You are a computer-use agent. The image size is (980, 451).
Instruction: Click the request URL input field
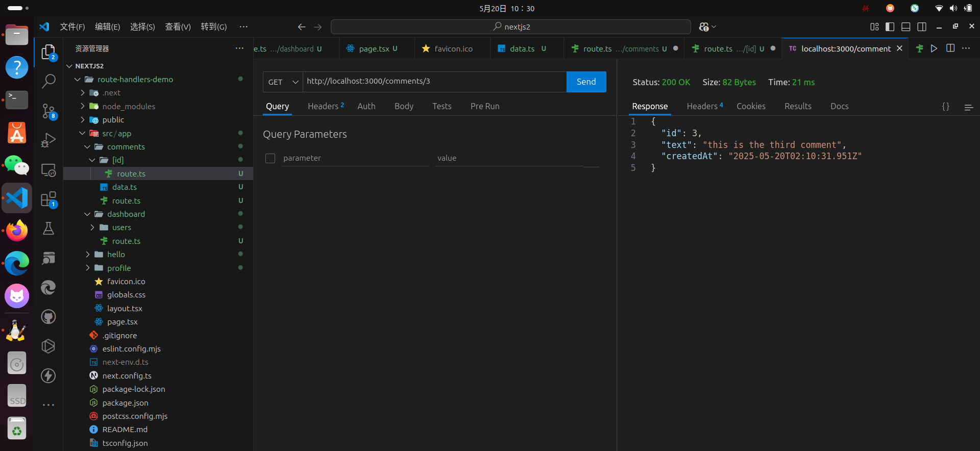coord(434,82)
